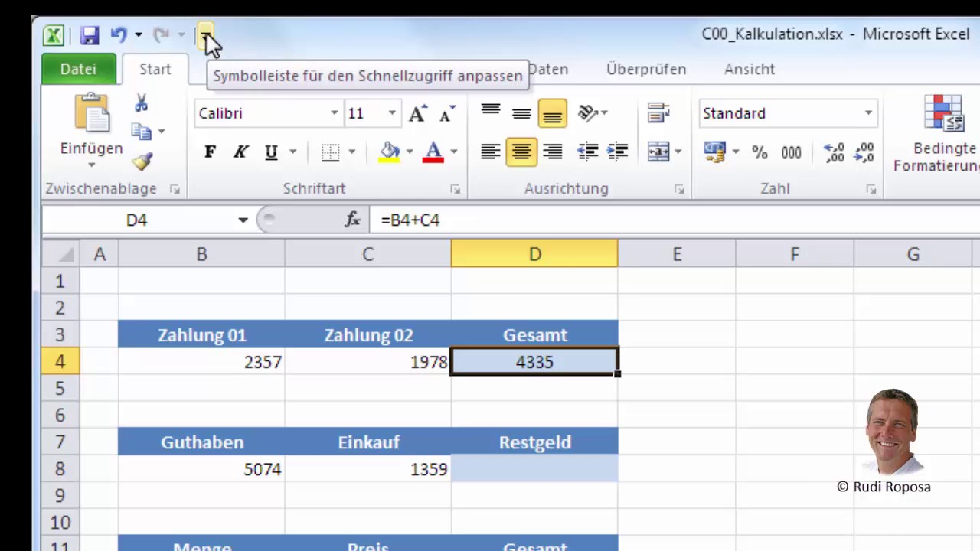
Task: Open the Schriftart dialog launcher
Action: pos(456,189)
